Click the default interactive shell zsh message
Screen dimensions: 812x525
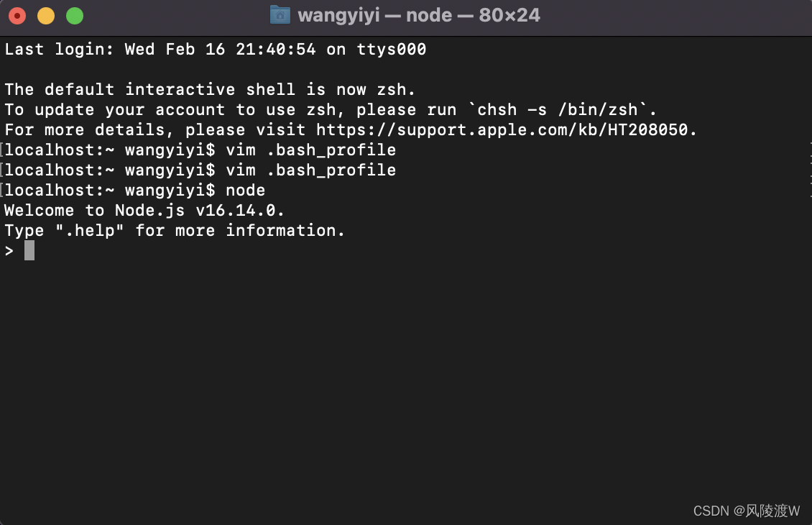coord(210,90)
